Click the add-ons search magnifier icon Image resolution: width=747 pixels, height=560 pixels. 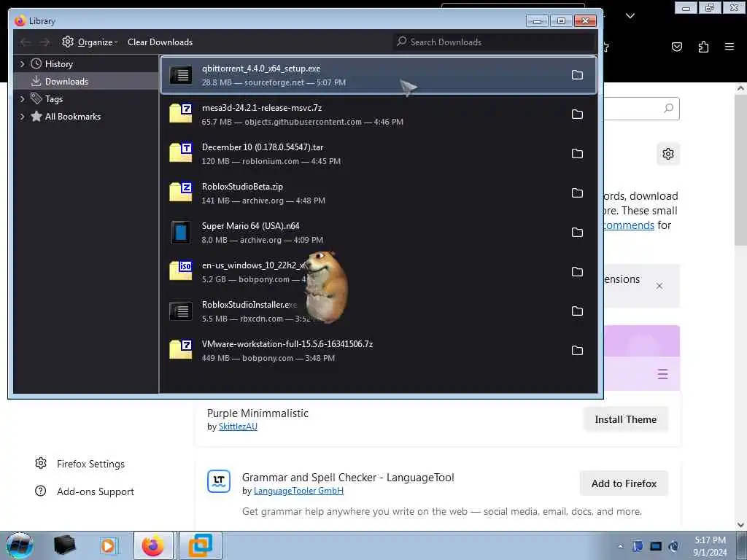click(668, 109)
